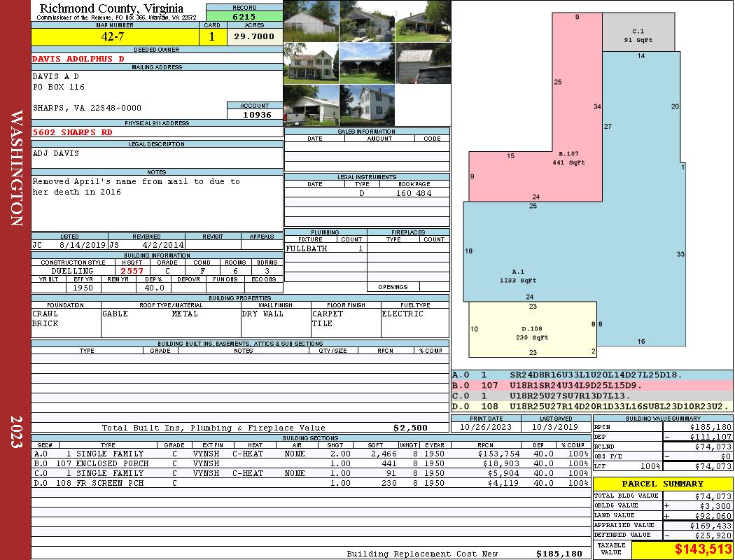Click the FULLBATH plumbing fixture row
Screen dimensions: 735x560
click(x=325, y=248)
